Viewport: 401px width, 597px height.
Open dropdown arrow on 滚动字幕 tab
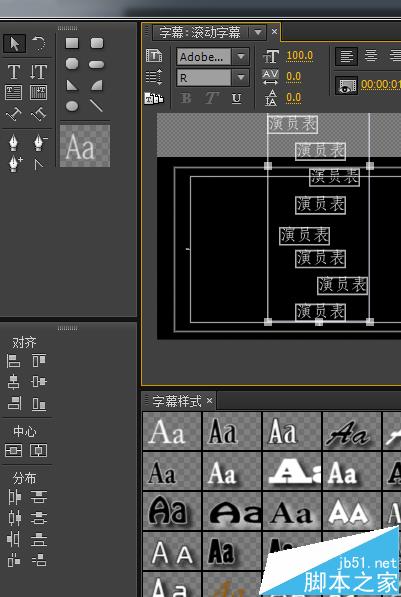pos(258,32)
